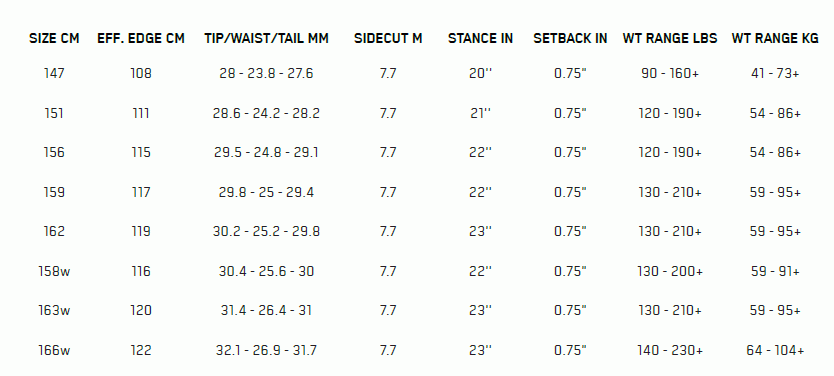Click the 30.4 - 25.6 - 30 dimensions cell
834x376 pixels.
click(x=266, y=271)
